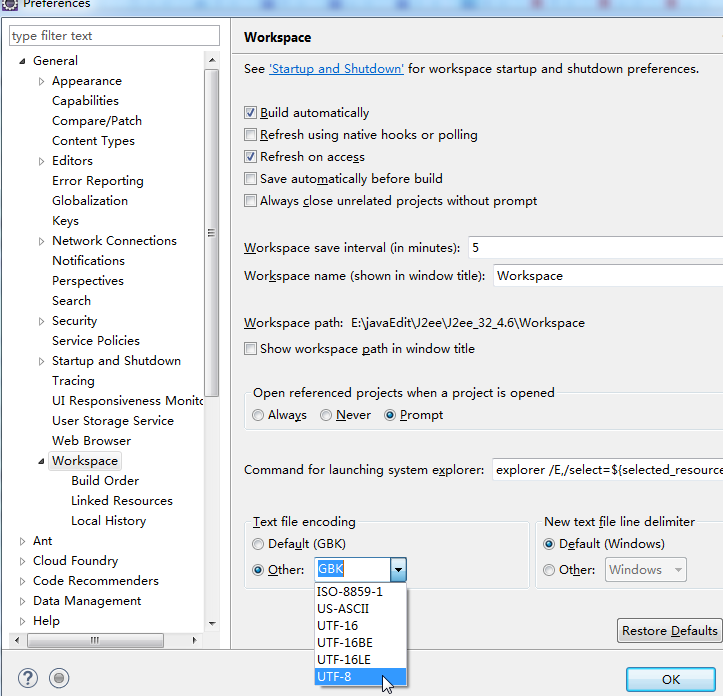Click the system explorer command field
The height and width of the screenshot is (696, 723).
[x=607, y=470]
